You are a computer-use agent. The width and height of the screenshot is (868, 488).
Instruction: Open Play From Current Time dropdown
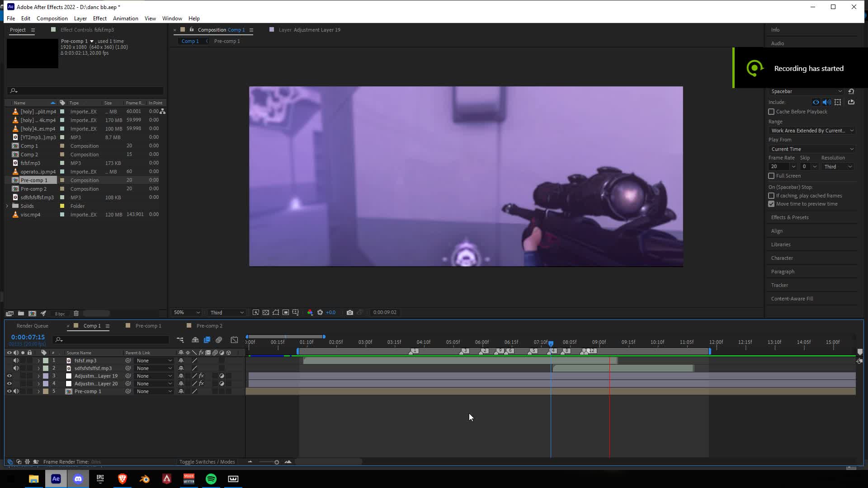point(812,149)
